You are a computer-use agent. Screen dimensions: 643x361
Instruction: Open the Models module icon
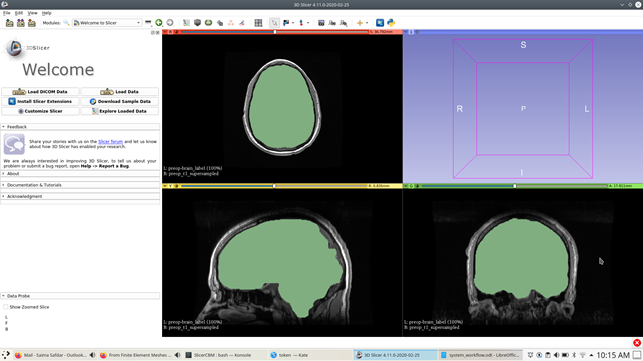(208, 23)
